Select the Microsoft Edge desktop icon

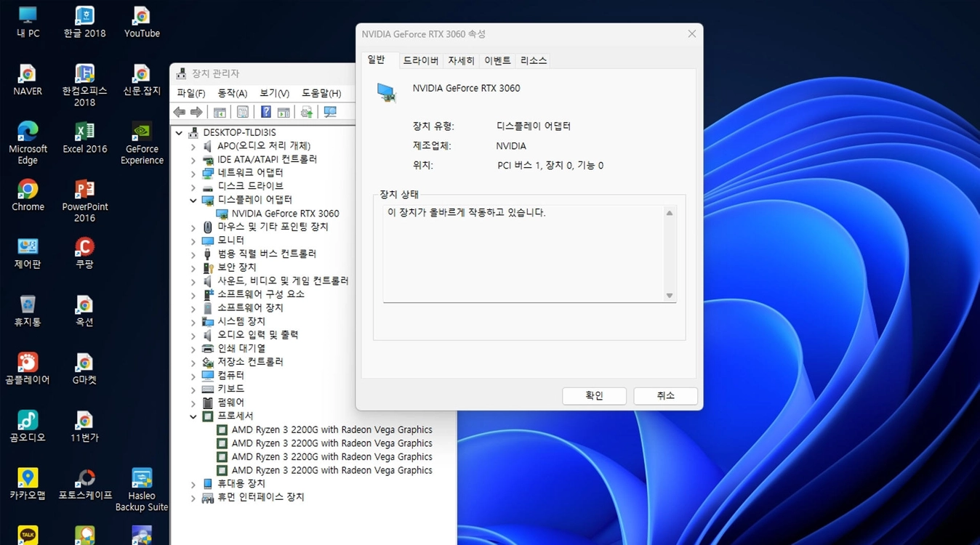pyautogui.click(x=28, y=142)
